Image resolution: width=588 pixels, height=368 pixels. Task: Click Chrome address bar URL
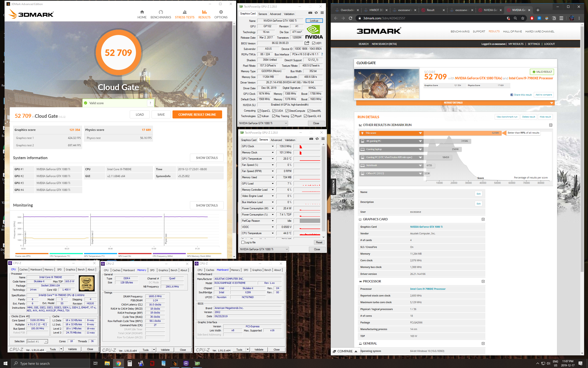(384, 18)
